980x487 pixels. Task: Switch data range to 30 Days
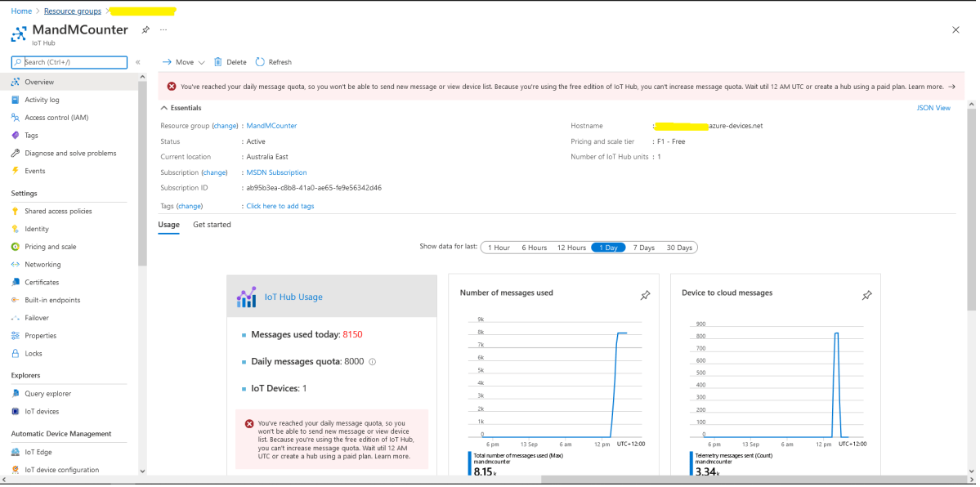click(x=681, y=247)
